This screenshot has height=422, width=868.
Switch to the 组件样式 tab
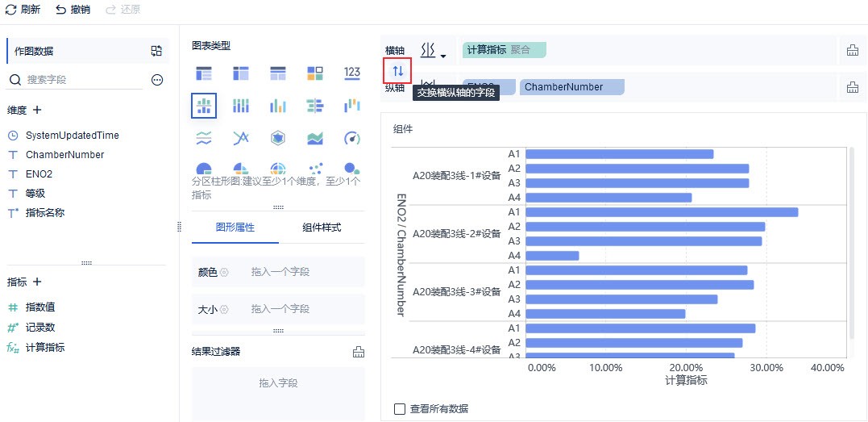[x=322, y=228]
